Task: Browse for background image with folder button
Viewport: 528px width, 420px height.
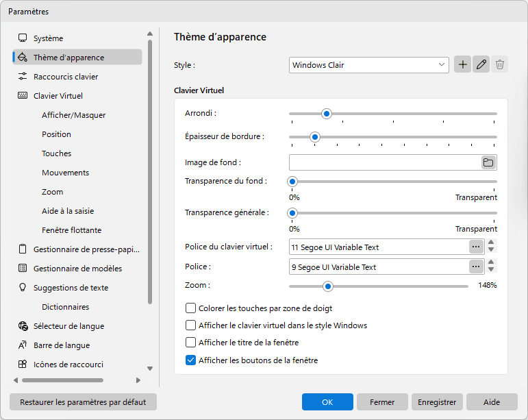Action: 488,162
